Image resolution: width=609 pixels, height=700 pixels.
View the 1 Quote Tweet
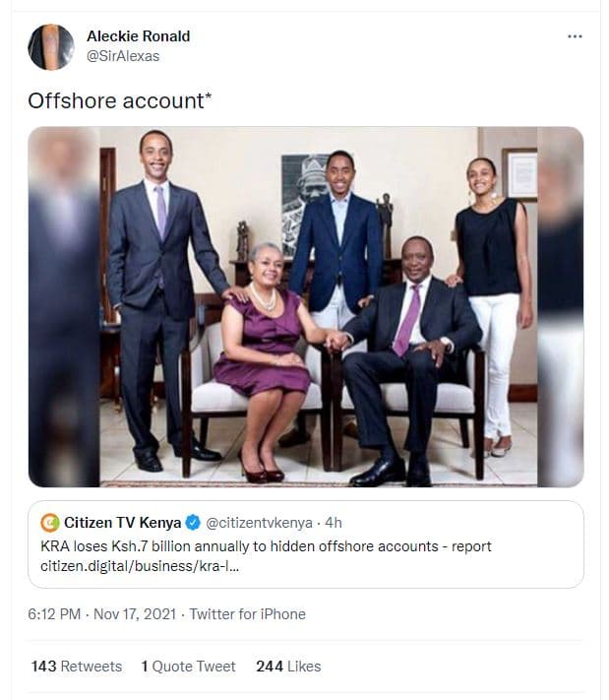(x=188, y=667)
